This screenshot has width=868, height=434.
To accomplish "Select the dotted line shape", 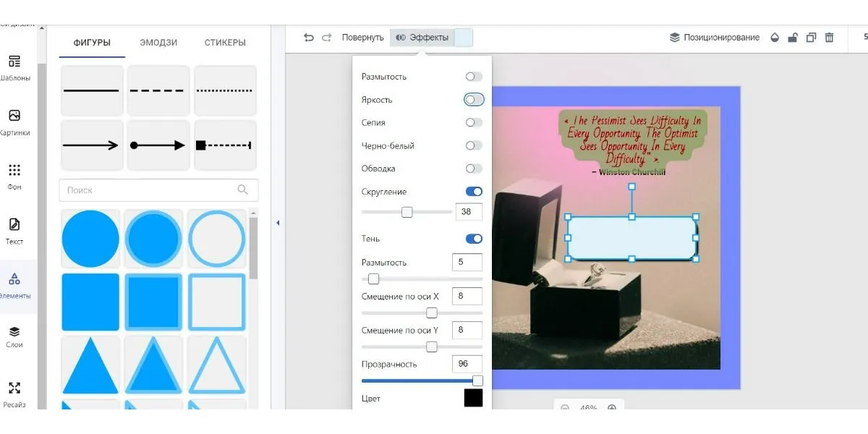I will point(225,90).
